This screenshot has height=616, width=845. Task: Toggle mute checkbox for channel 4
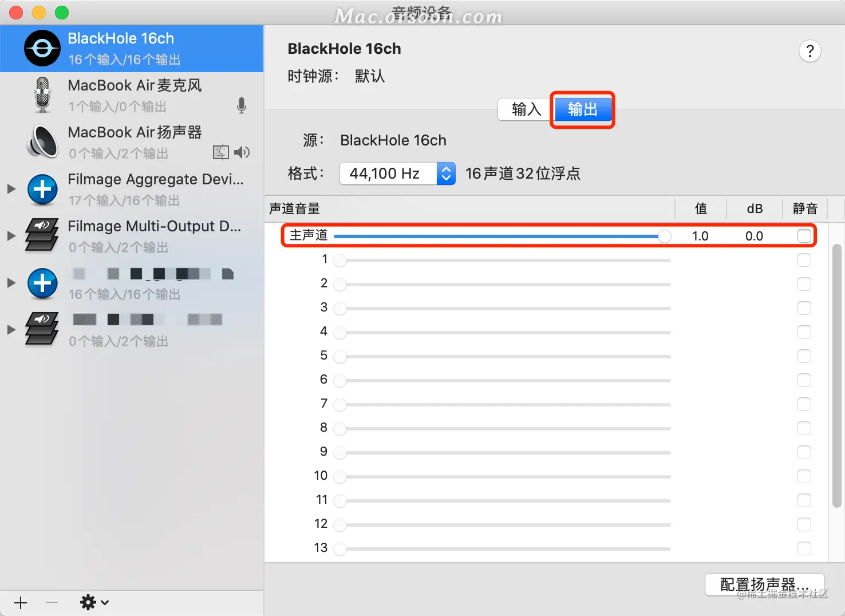click(x=804, y=332)
